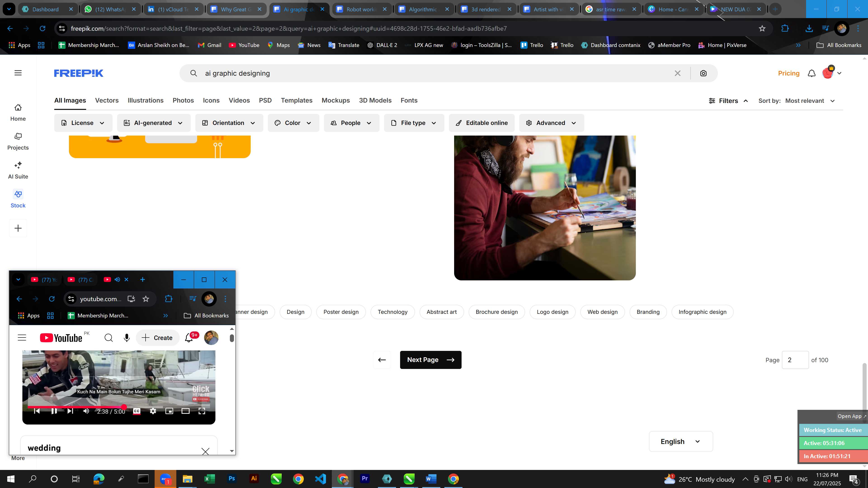This screenshot has height=488, width=868.
Task: Open Chrome downloads icon
Action: click(x=809, y=29)
